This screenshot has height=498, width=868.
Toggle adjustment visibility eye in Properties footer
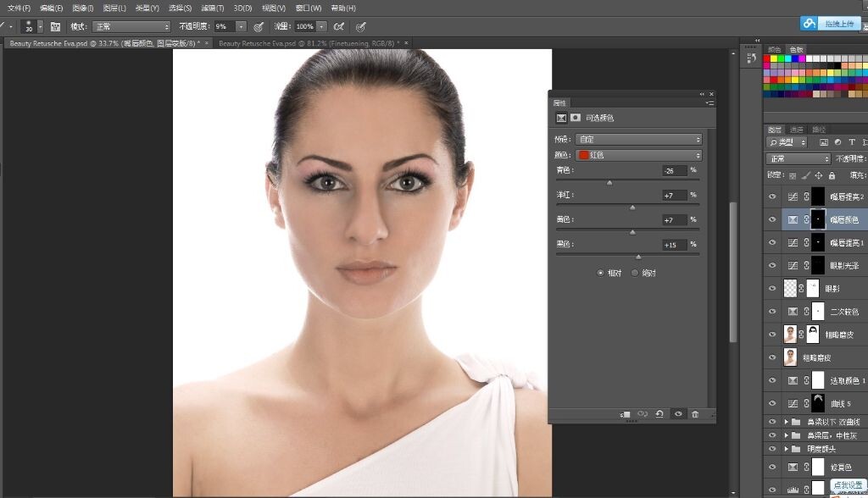(x=678, y=414)
